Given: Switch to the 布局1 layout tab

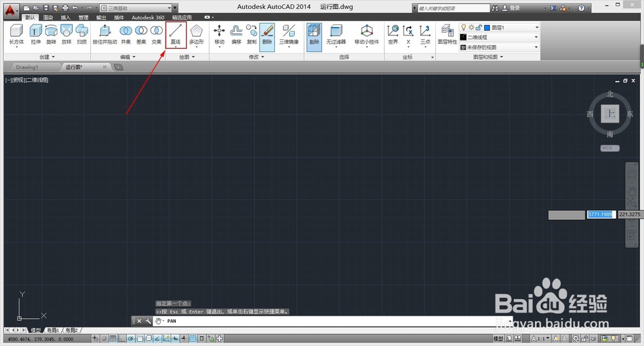Looking at the screenshot, I should point(53,330).
